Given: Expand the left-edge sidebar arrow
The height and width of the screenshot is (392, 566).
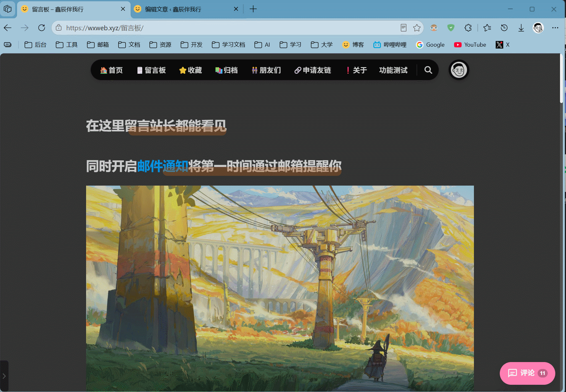Looking at the screenshot, I should tap(4, 376).
